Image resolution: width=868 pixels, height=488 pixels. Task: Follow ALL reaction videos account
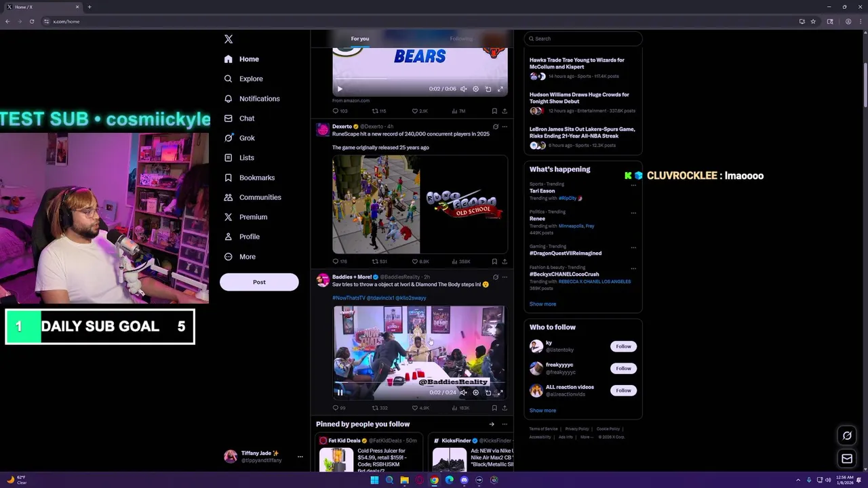(x=623, y=390)
